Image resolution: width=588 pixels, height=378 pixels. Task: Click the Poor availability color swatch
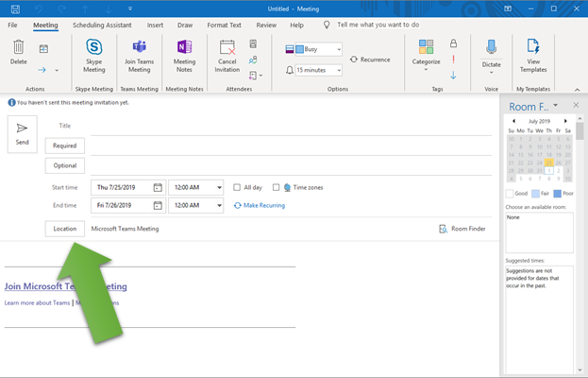coord(558,194)
